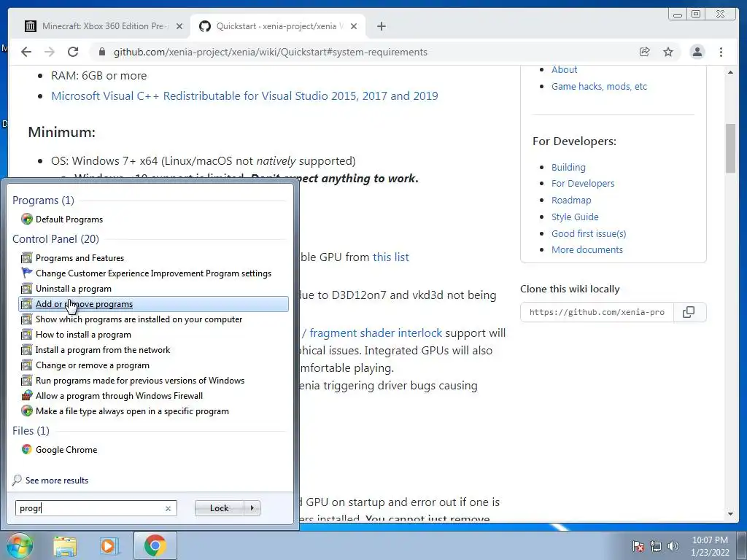The height and width of the screenshot is (560, 747).
Task: Close the Quickstart xenia-project tab
Action: (x=354, y=26)
